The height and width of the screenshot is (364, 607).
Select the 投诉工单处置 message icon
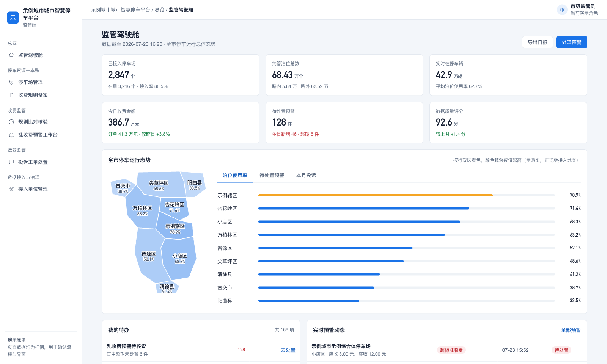point(11,162)
